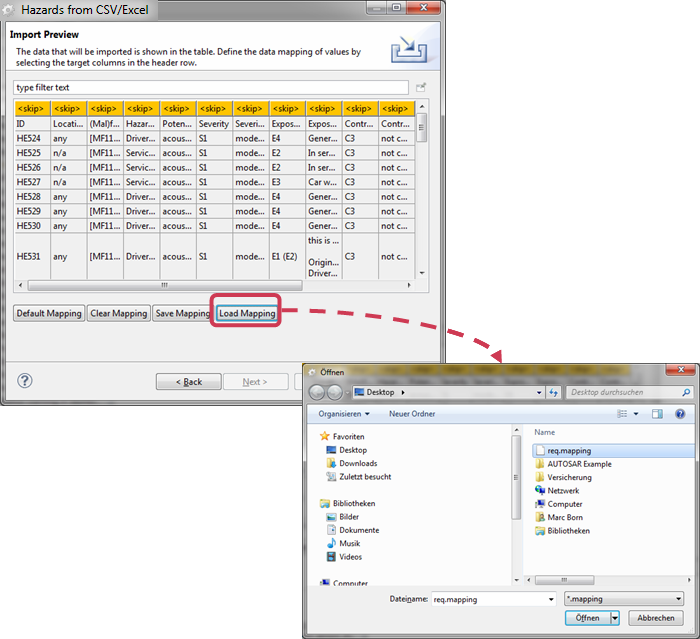Click Desktop breadcrumb in address bar
Screen dimensions: 700x639
click(x=380, y=392)
